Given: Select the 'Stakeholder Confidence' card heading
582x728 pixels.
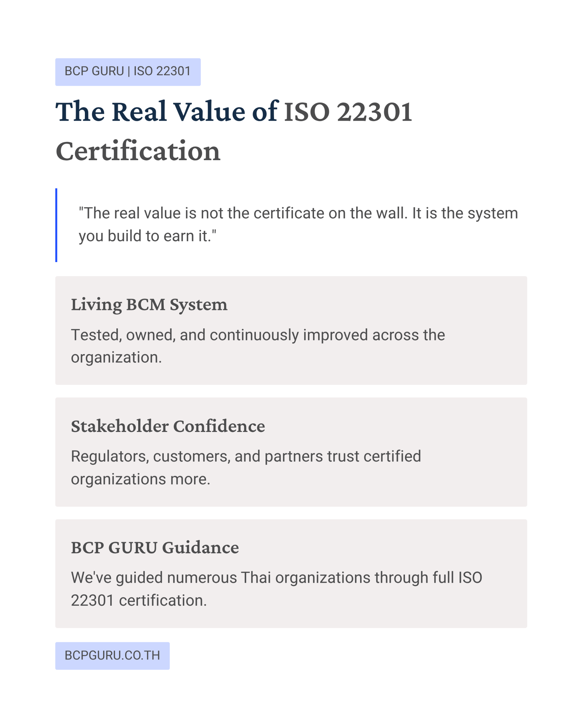Looking at the screenshot, I should click(168, 426).
